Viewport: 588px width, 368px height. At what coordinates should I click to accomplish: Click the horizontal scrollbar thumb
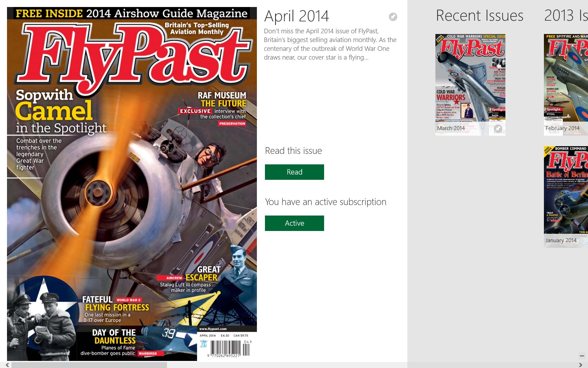89,365
